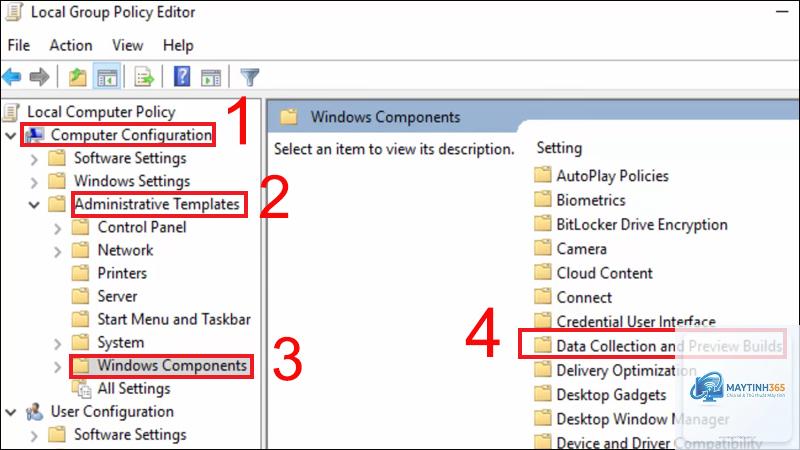Viewport: 800px width, 450px height.
Task: Collapse the Computer Configuration node
Action: 11,135
